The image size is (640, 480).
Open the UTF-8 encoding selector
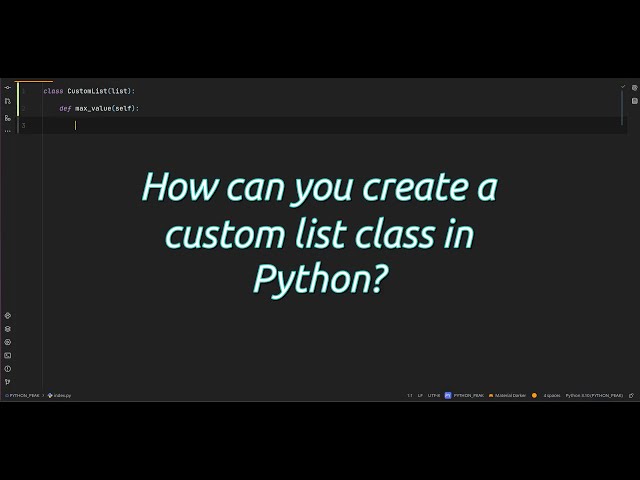coord(434,395)
